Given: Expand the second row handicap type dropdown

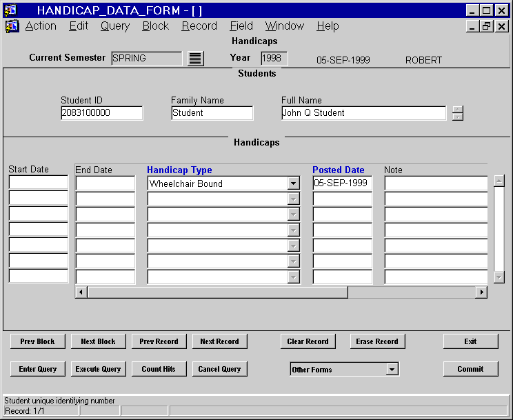Looking at the screenshot, I should coord(294,199).
